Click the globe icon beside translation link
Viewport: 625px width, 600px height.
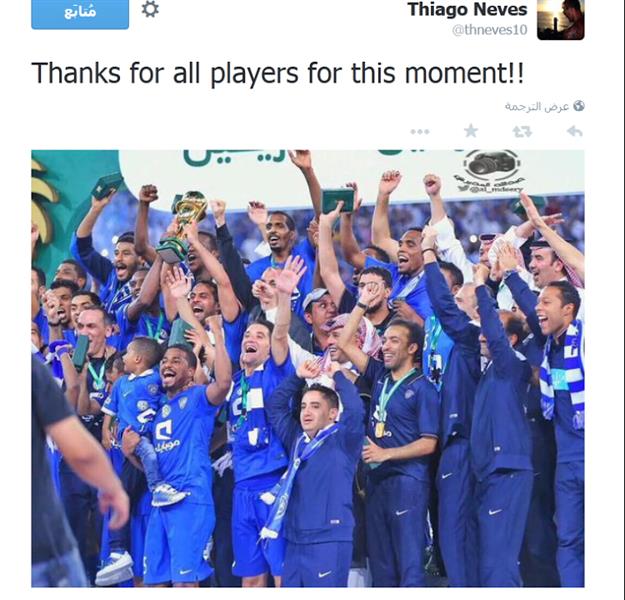[x=579, y=106]
